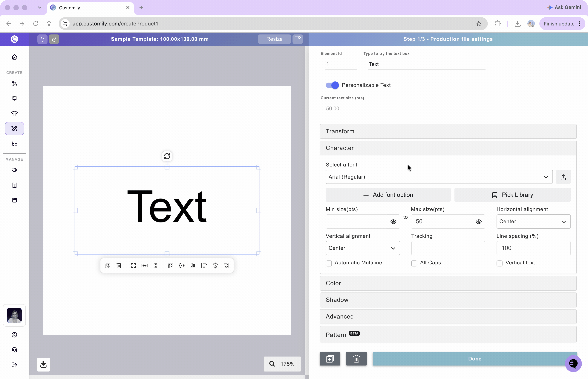Check the All Caps option

coord(414,263)
